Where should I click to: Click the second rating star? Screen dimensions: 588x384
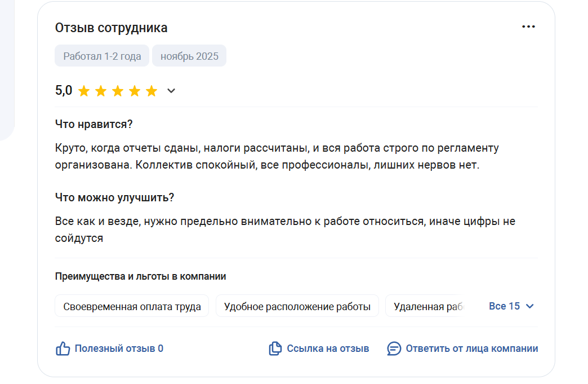click(101, 91)
